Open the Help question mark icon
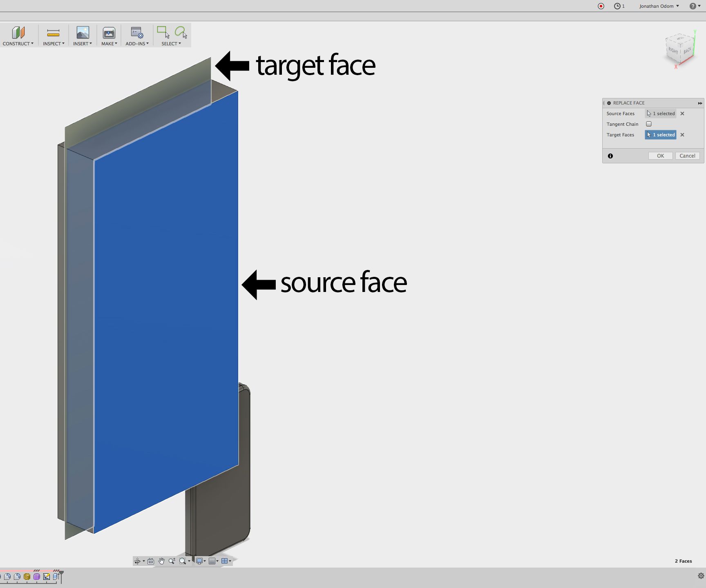 click(693, 6)
